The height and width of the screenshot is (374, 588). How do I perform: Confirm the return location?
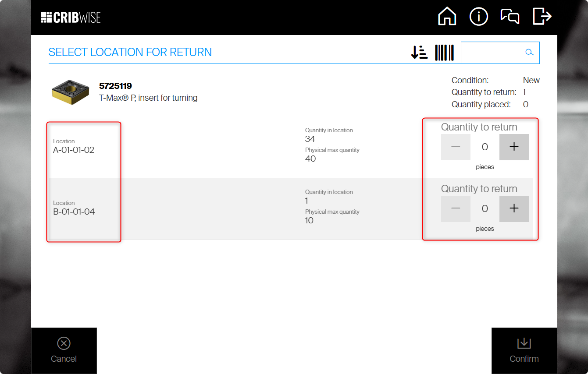point(524,350)
